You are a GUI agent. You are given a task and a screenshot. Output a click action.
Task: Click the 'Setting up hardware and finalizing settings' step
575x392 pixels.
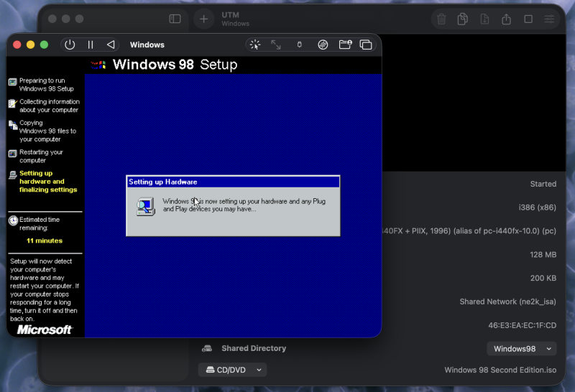48,182
